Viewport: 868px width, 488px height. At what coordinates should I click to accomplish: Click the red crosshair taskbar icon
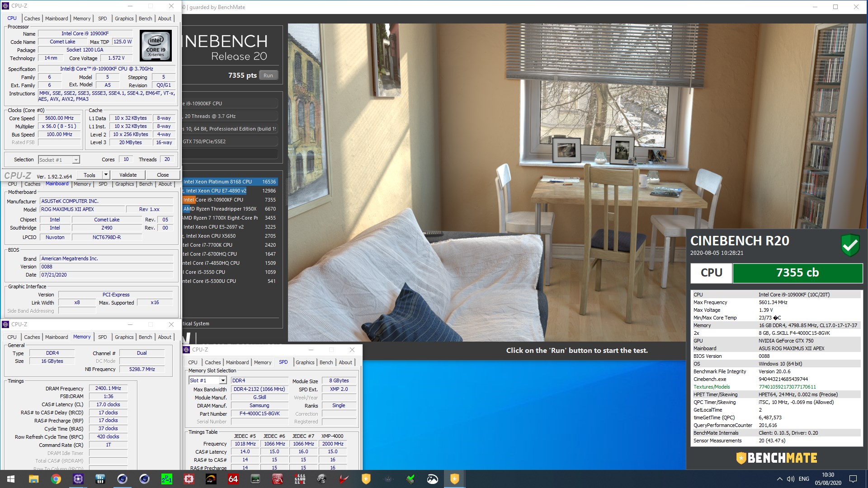tap(189, 479)
